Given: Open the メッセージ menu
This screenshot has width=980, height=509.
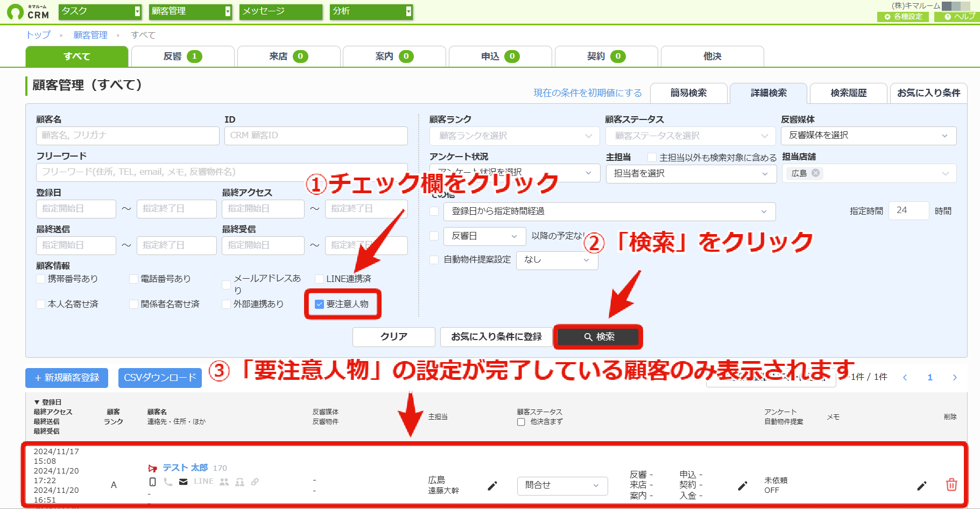Looking at the screenshot, I should click(x=281, y=11).
